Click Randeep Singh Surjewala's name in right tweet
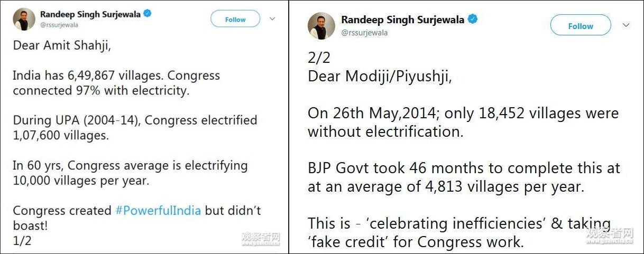 pyautogui.click(x=402, y=20)
